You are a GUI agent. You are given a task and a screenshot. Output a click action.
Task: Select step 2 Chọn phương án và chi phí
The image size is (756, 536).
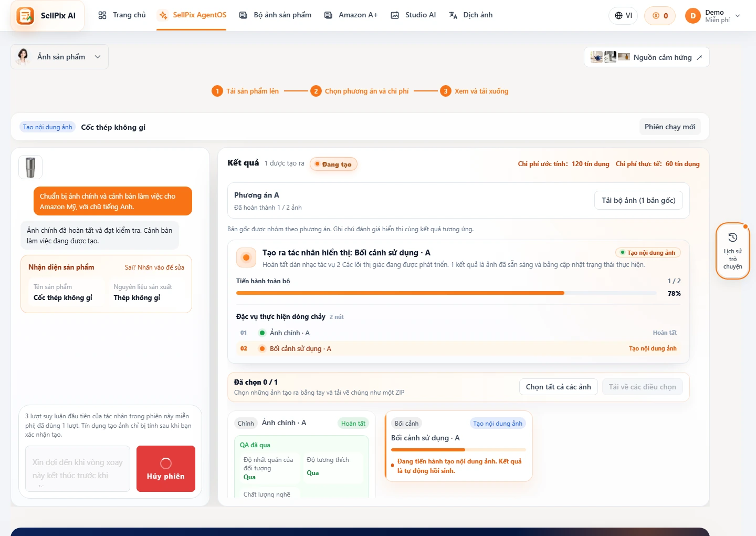[360, 91]
